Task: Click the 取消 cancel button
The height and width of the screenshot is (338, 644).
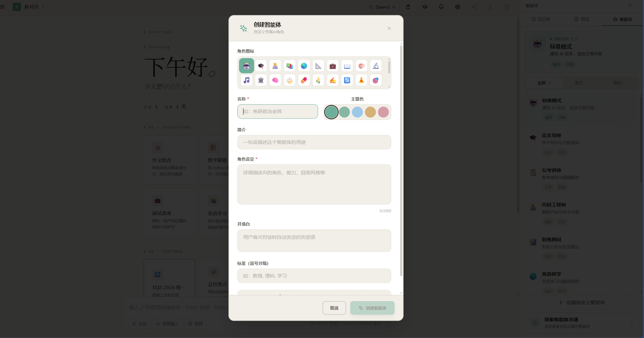Action: pyautogui.click(x=334, y=308)
